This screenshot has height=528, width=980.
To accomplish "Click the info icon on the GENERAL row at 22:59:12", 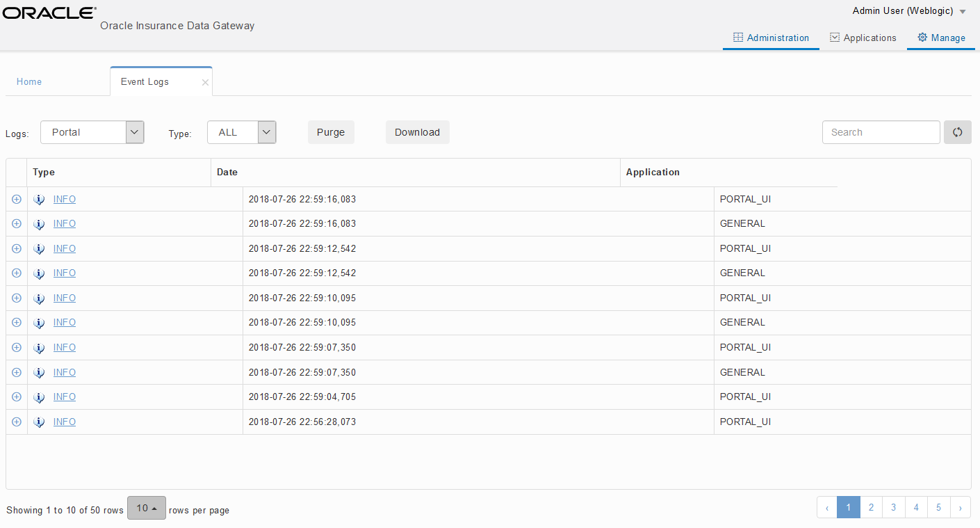I will 39,273.
